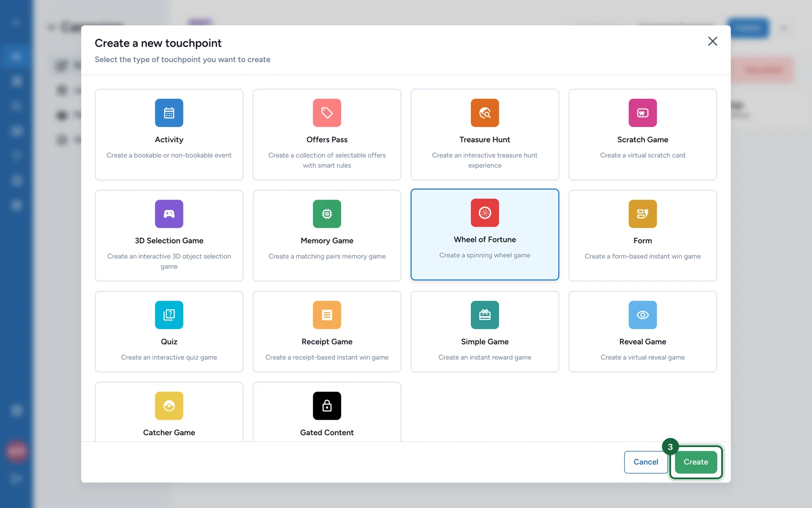Click 'Create a bookable or non-bookable event' text

tap(169, 155)
